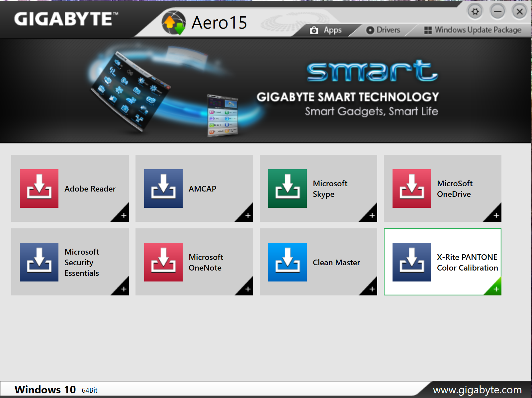The image size is (532, 398).
Task: Open the Windows Update Package tab
Action: point(473,30)
